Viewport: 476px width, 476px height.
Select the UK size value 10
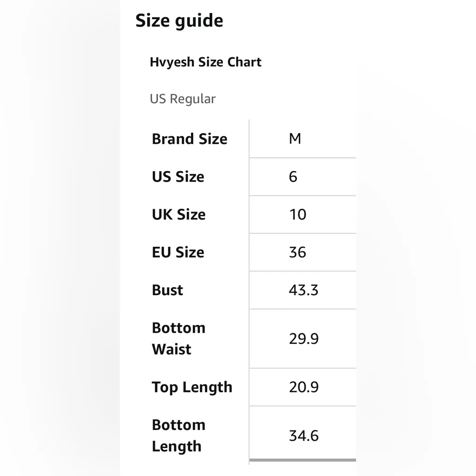(x=297, y=214)
